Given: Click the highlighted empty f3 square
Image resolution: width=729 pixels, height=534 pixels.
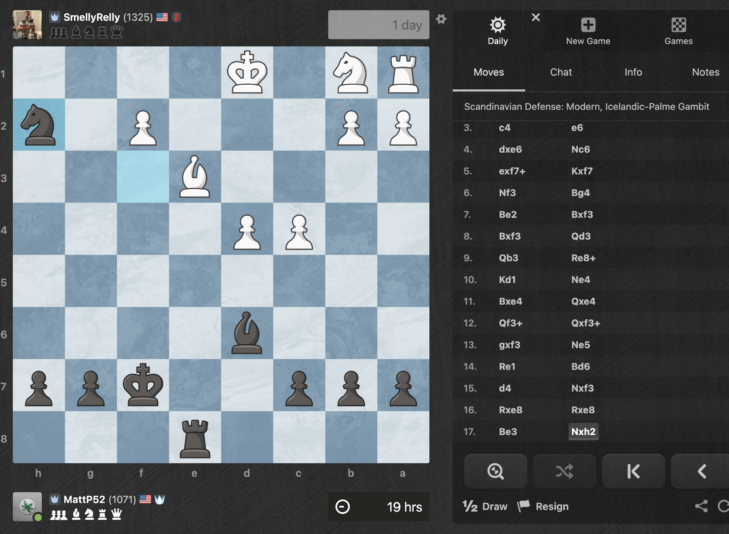Looking at the screenshot, I should pyautogui.click(x=143, y=177).
